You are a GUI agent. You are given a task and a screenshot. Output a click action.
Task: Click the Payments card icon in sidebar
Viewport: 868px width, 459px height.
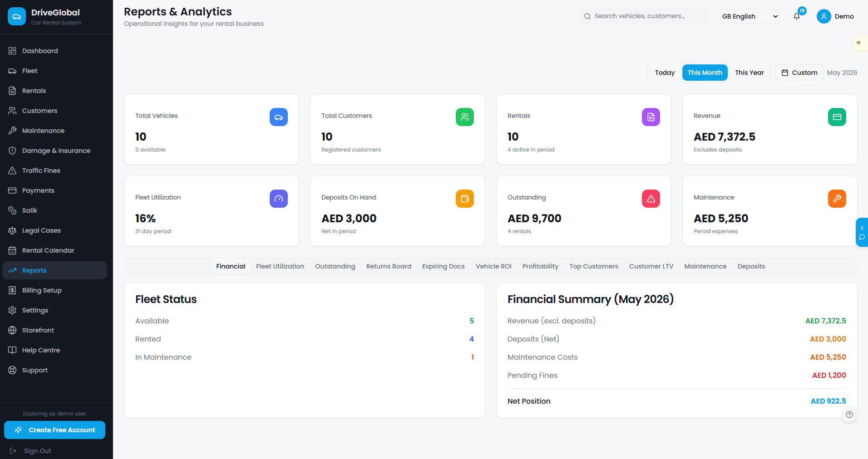(12, 190)
